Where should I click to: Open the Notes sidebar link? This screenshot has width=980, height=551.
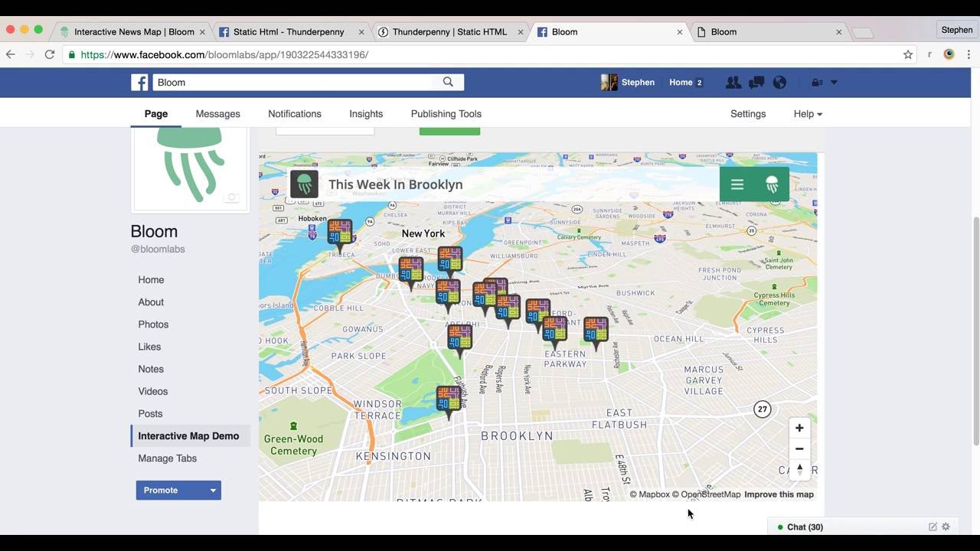pos(151,369)
